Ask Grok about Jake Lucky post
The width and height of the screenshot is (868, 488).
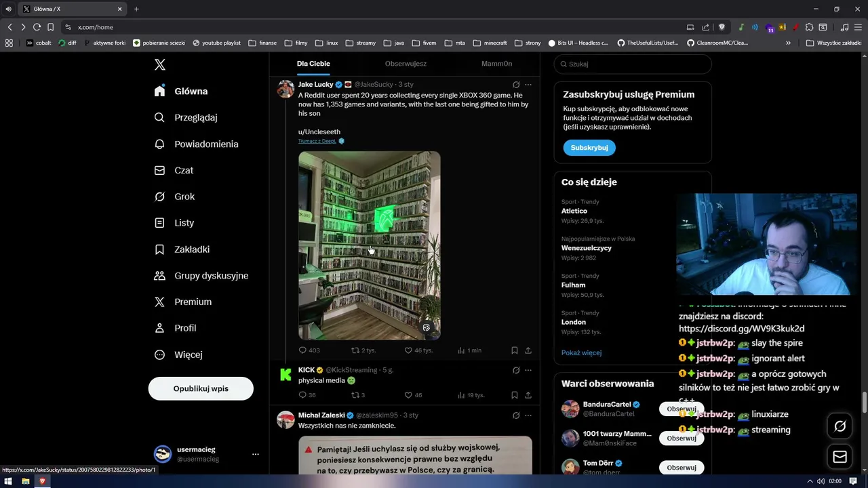click(516, 85)
